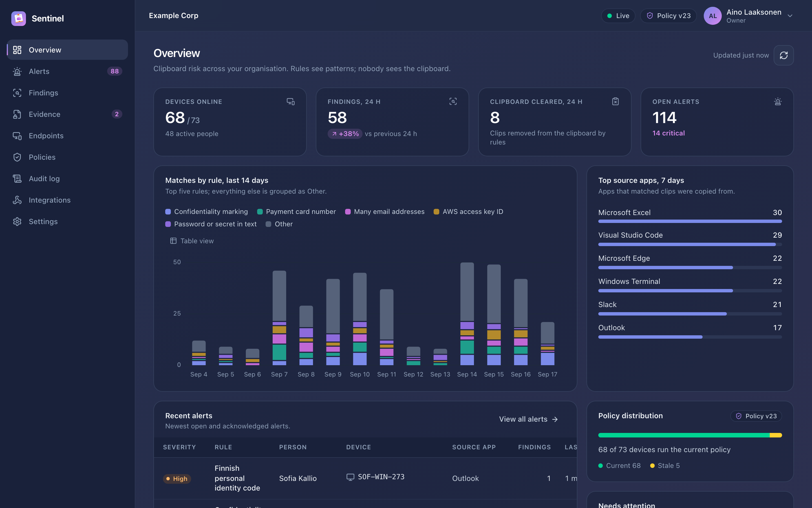The image size is (812, 508).
Task: Click the Audit log scroll icon
Action: coord(17,179)
